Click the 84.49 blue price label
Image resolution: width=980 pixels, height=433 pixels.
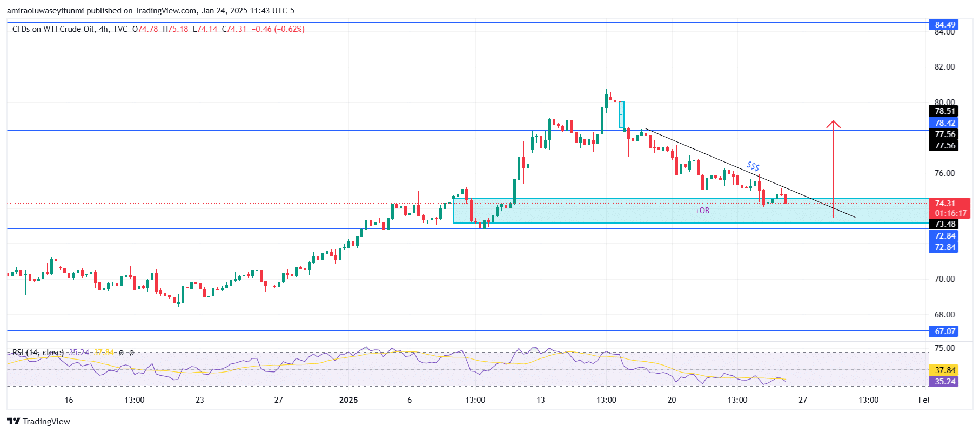945,24
